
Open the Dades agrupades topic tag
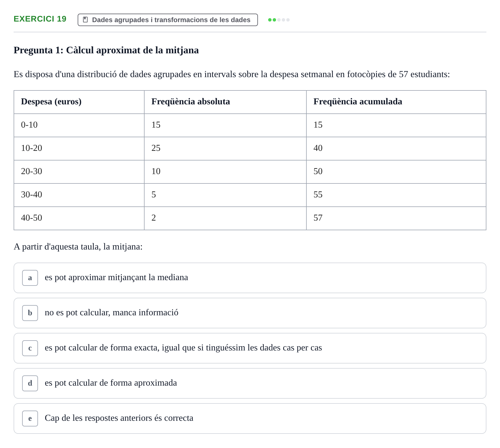point(168,20)
